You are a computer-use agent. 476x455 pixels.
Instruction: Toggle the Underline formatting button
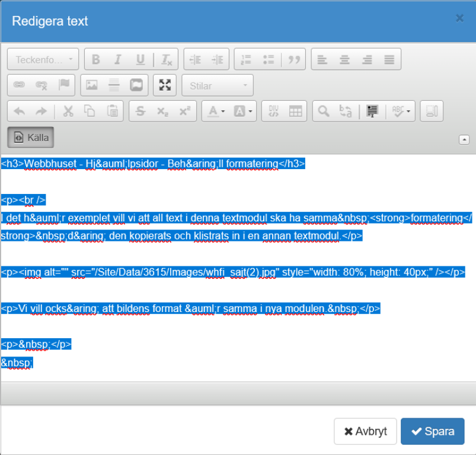click(x=140, y=59)
